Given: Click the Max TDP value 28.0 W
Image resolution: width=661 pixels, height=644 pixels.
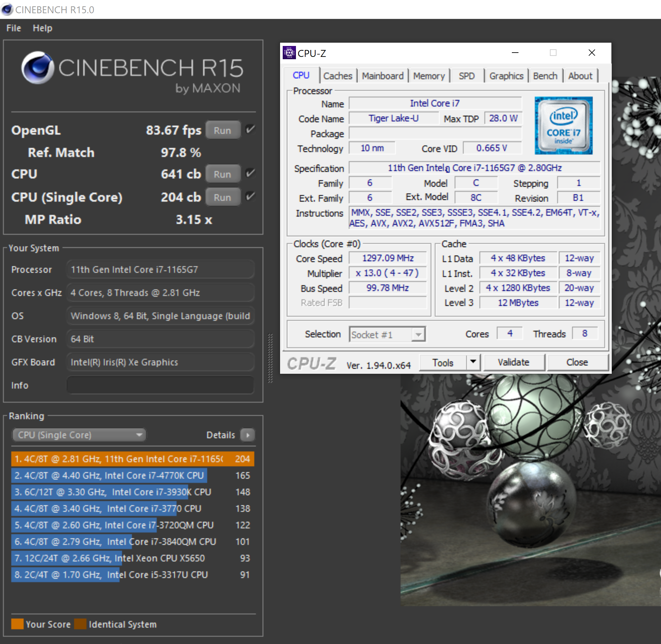Looking at the screenshot, I should (x=503, y=118).
